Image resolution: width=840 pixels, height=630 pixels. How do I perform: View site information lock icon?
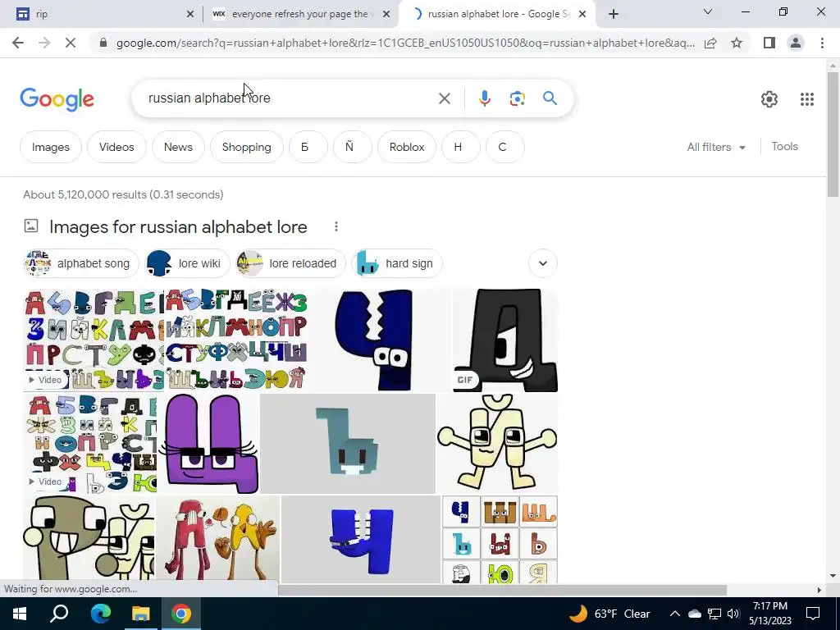(x=103, y=43)
